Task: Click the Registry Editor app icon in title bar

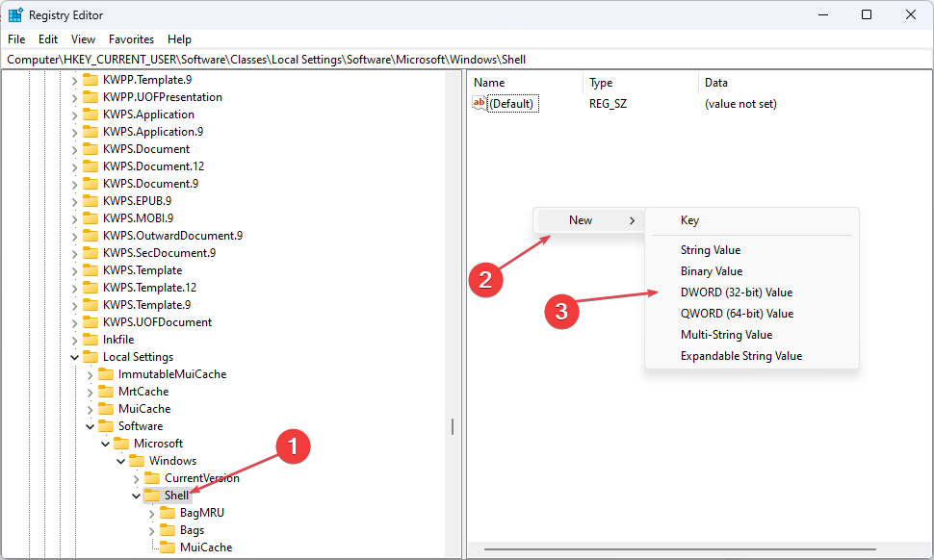Action: click(14, 14)
